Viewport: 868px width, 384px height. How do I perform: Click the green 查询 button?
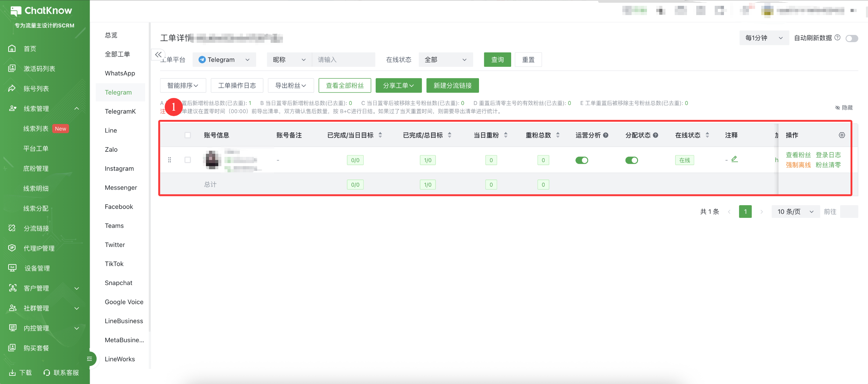[x=497, y=60]
